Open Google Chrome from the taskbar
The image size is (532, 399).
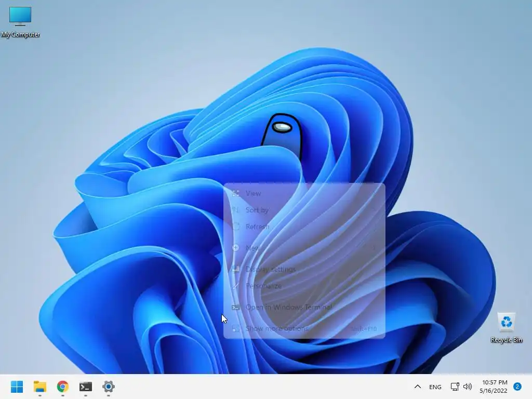coord(63,387)
